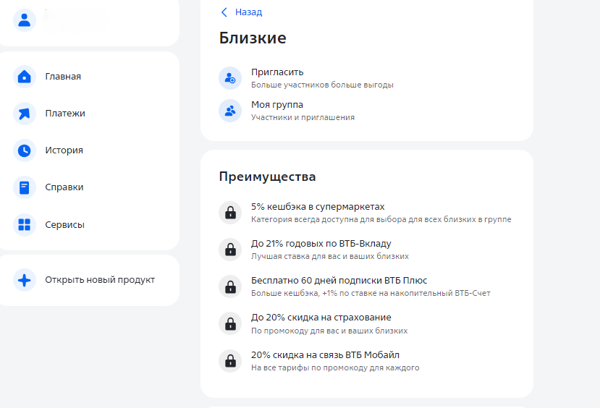The image size is (600, 408).
Task: Select the Платежи arrow icon
Action: point(25,114)
